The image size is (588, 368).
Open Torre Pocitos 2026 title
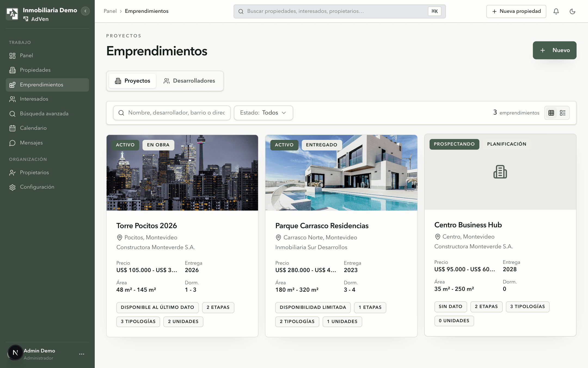point(146,226)
